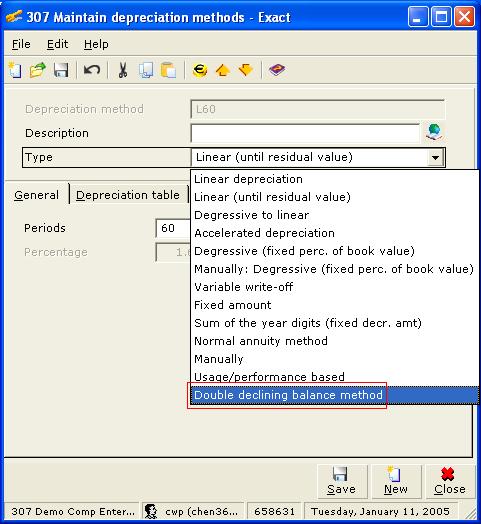Click the Cut scissors toolbar icon
481x524 pixels.
[x=123, y=70]
